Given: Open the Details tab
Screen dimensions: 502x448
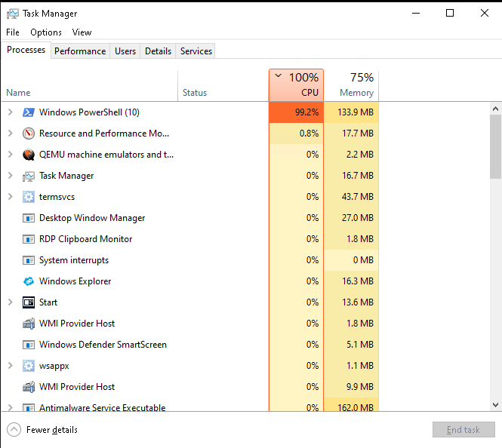Looking at the screenshot, I should click(158, 51).
